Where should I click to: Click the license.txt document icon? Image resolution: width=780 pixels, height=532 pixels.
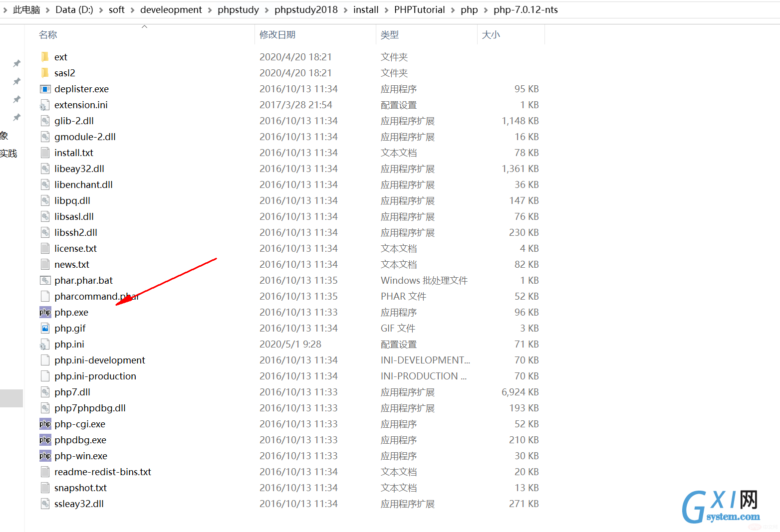45,248
